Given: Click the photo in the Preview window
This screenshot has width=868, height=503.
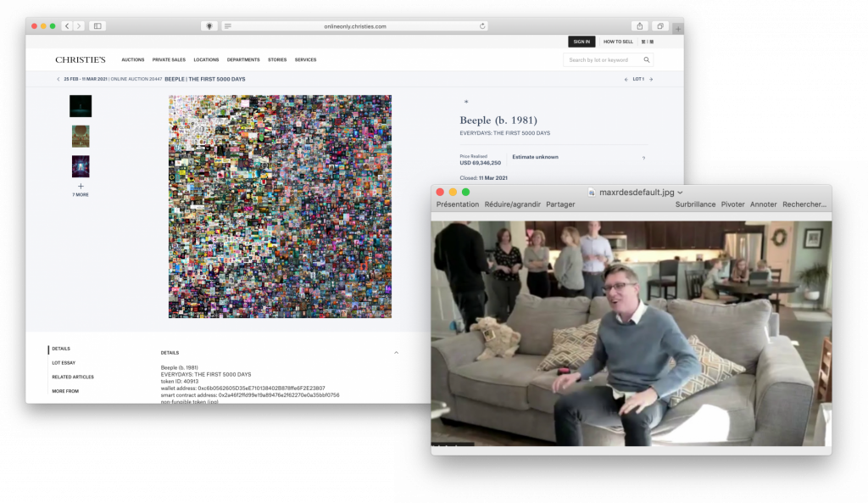Looking at the screenshot, I should (x=631, y=333).
